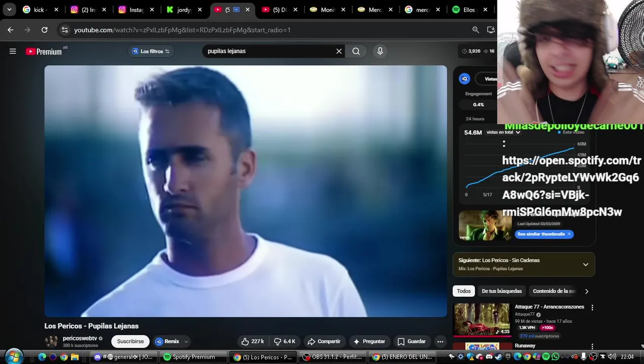Switch to '(5) ENERO DEL UN...' Chrome taskbar window
The width and height of the screenshot is (644, 364).
pos(403,357)
